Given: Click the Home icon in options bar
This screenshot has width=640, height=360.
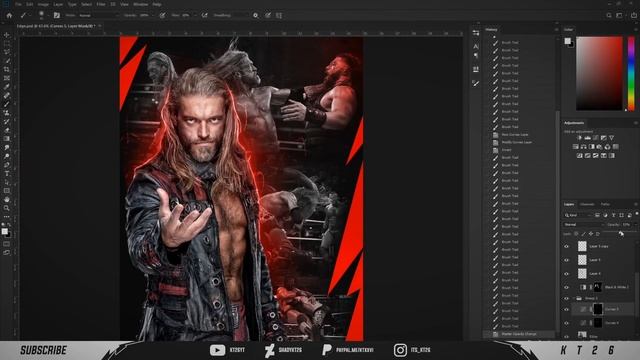Looking at the screenshot, I should (9, 16).
